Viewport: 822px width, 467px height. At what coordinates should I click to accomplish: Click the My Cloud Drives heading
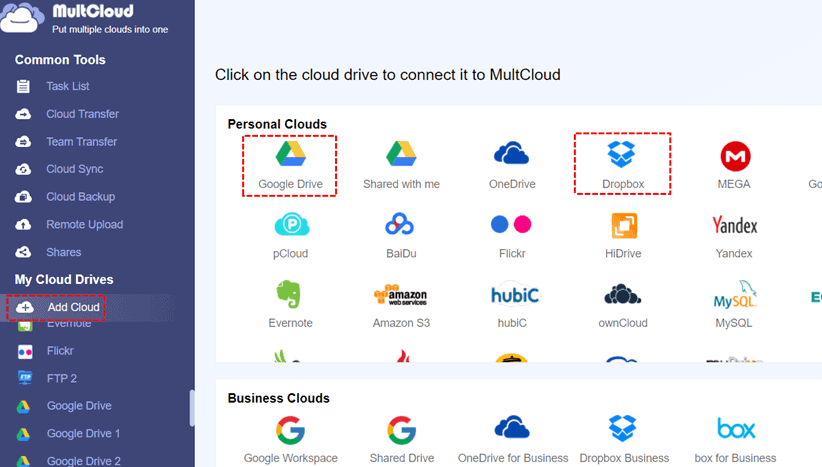pos(64,279)
